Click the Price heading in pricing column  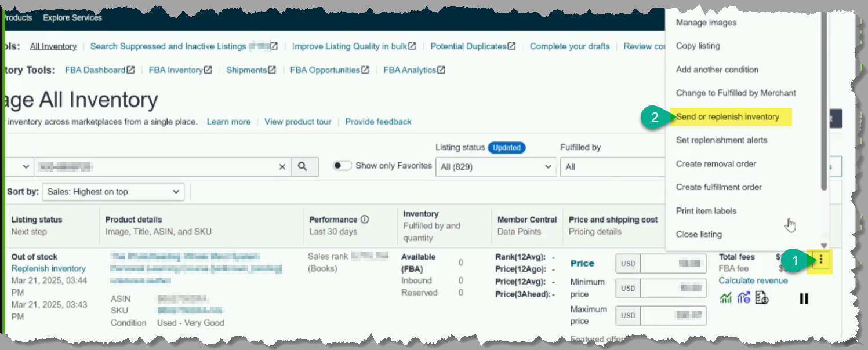click(x=582, y=263)
